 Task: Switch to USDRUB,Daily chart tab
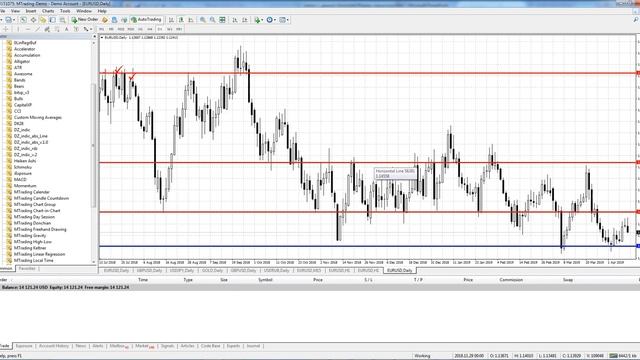click(276, 271)
